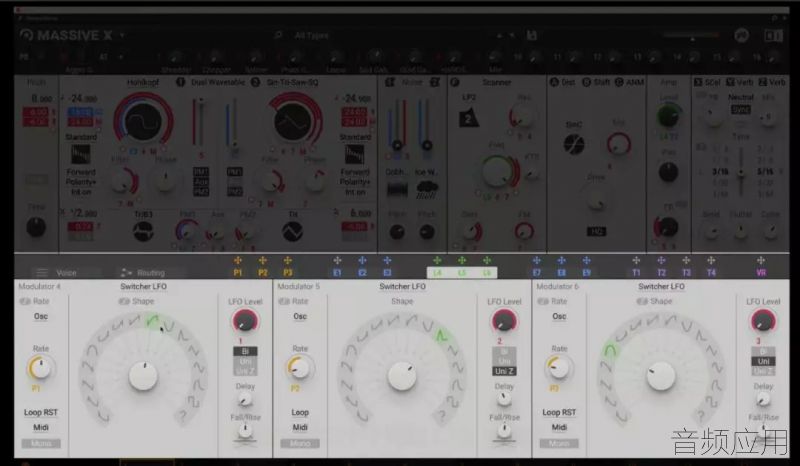Image resolution: width=800 pixels, height=466 pixels.
Task: Click the P2 modulation drag-handle cross icon
Action: [x=263, y=261]
